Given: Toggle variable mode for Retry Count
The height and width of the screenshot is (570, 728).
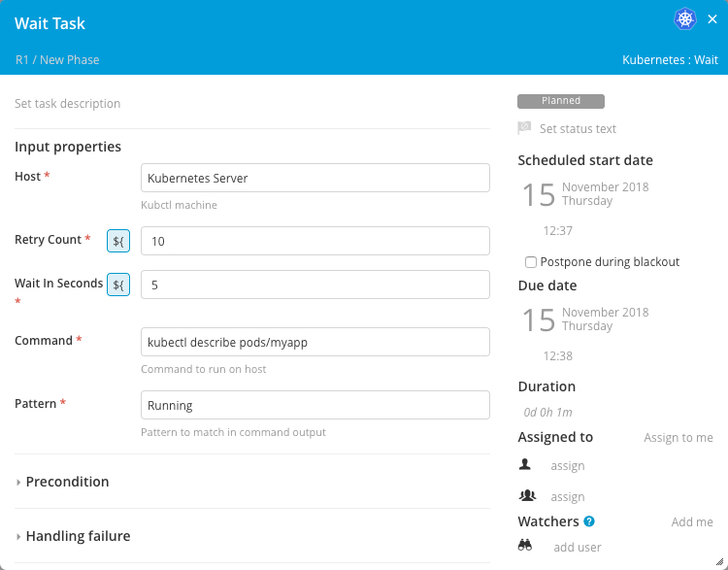Looking at the screenshot, I should point(118,241).
